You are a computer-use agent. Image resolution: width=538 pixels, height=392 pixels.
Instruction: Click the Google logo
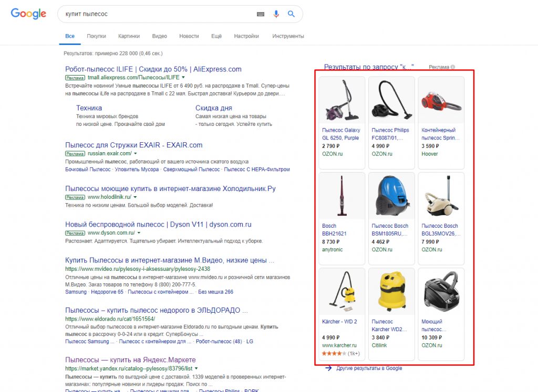(28, 14)
